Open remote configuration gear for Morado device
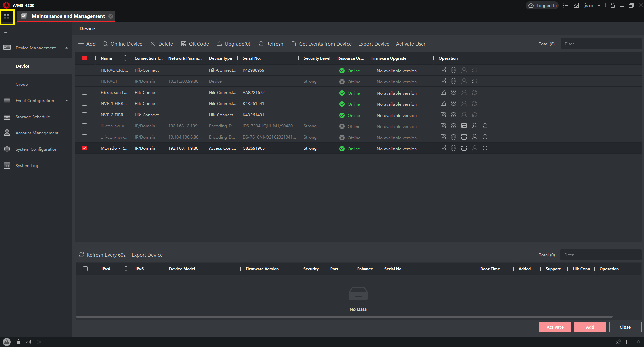 [454, 148]
